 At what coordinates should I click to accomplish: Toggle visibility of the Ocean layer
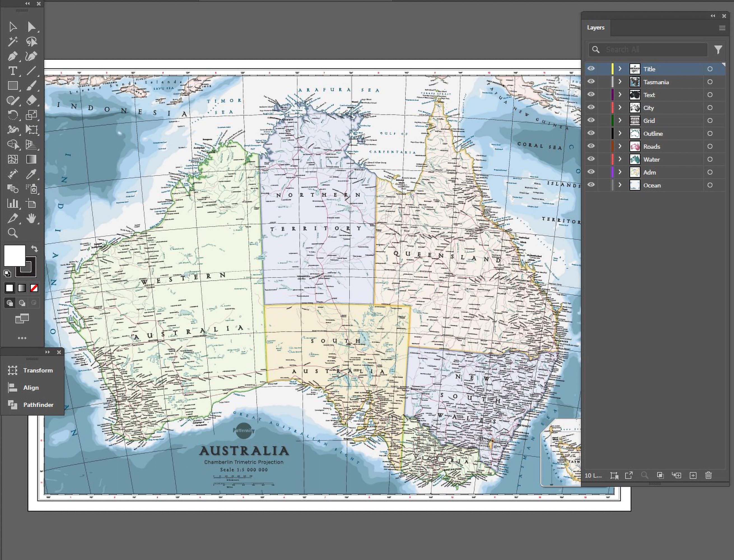point(591,185)
